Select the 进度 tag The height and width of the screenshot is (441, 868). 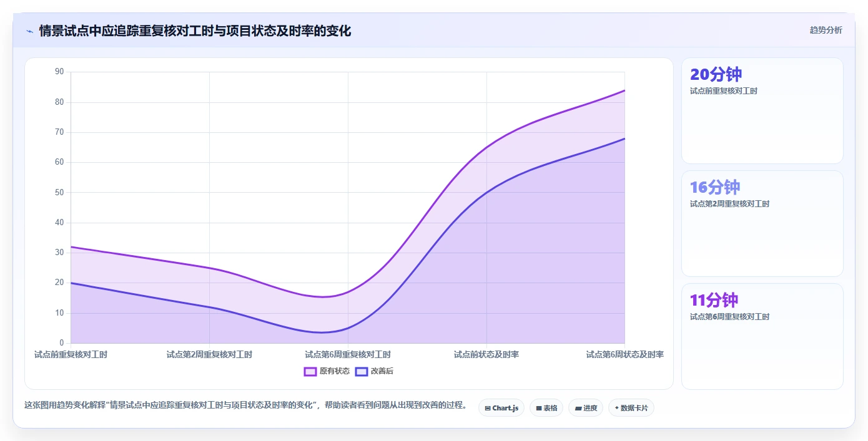tap(586, 408)
